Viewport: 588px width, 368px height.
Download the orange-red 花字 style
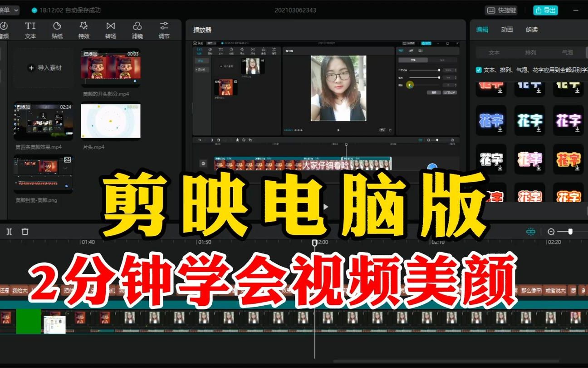(x=577, y=168)
